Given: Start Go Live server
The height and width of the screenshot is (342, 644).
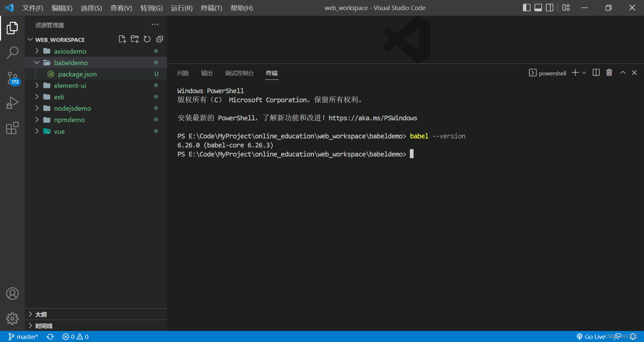Looking at the screenshot, I should pos(591,337).
